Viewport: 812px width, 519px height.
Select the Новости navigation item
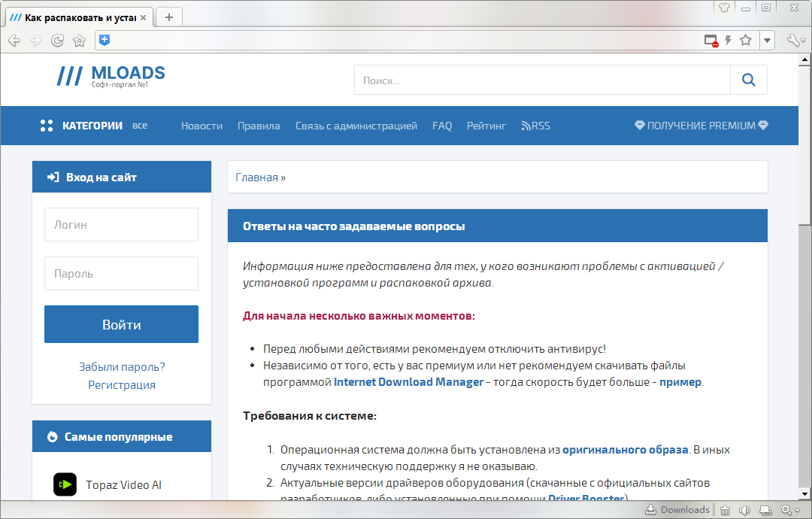[x=201, y=126]
